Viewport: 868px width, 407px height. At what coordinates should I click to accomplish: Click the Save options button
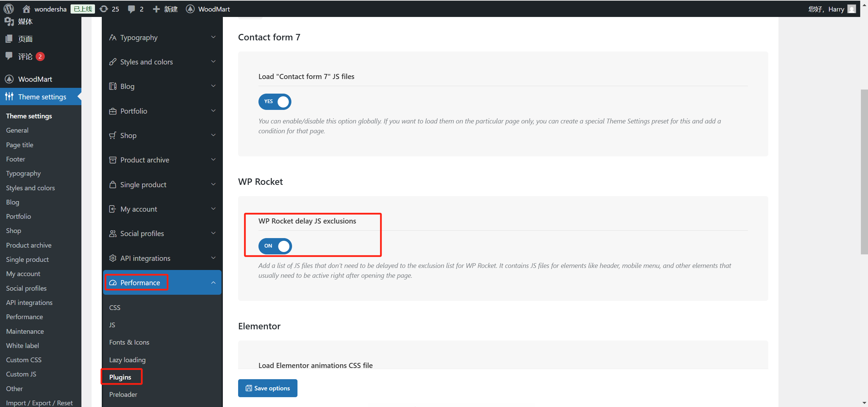(x=268, y=388)
